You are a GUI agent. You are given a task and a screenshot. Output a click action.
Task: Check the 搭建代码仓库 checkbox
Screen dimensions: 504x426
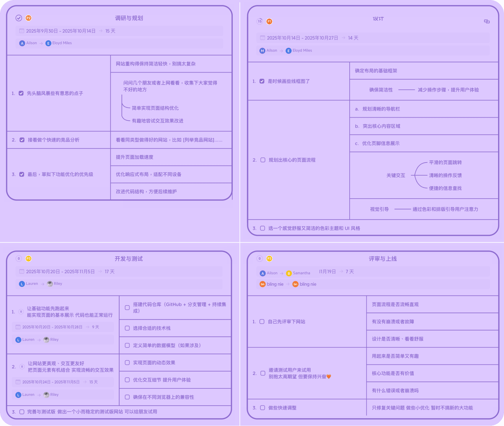pyautogui.click(x=127, y=308)
